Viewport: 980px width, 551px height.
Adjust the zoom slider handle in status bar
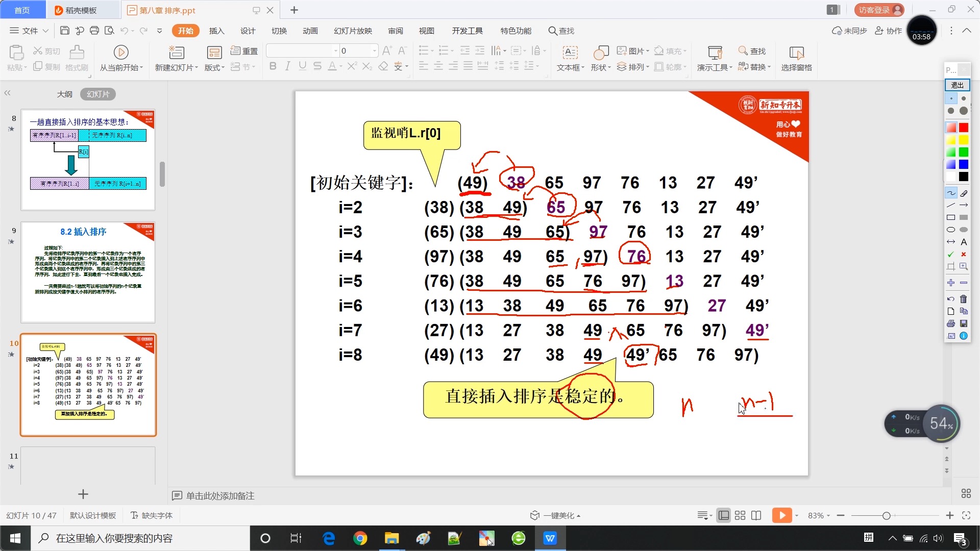click(887, 516)
